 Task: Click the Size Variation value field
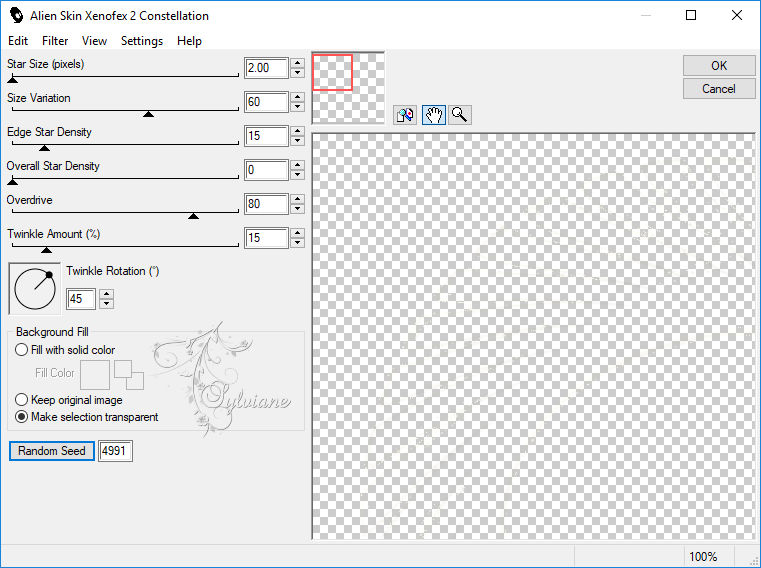coord(266,102)
